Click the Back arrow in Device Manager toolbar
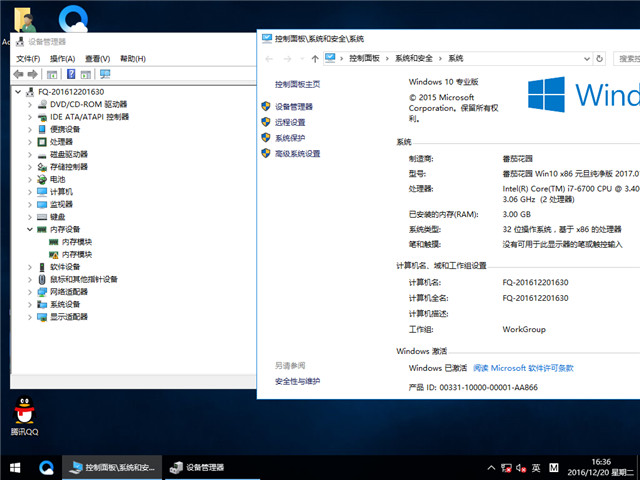Screen dimensions: 640x480 point(18,74)
